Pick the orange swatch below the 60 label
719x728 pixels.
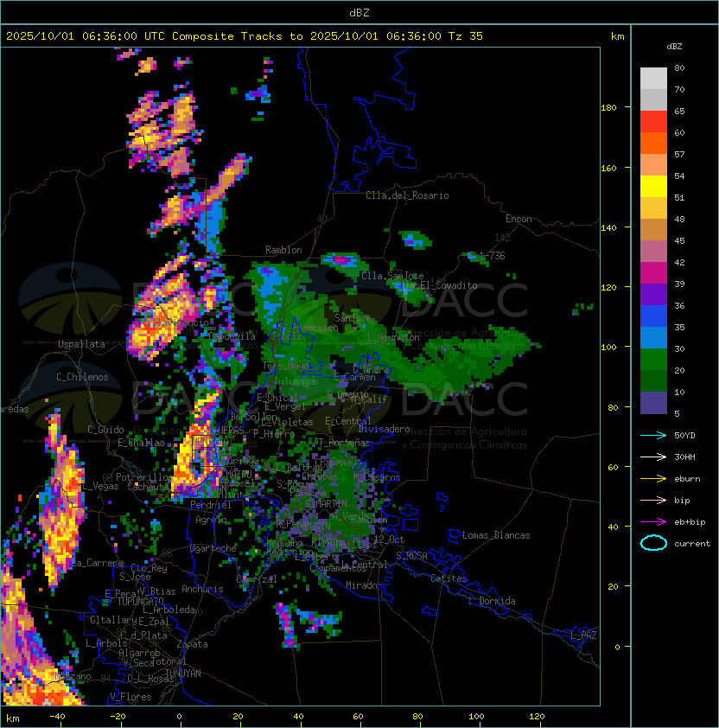click(653, 144)
